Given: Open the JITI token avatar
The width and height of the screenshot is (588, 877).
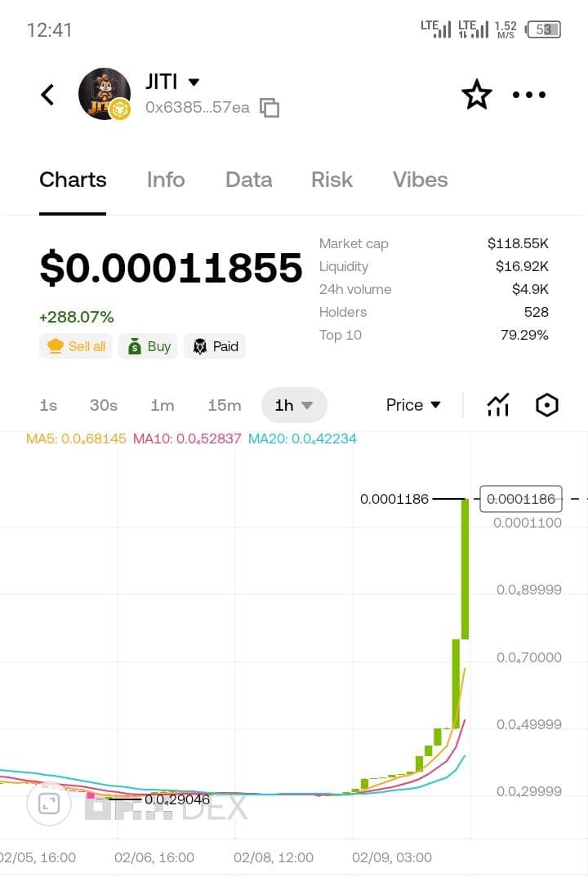Looking at the screenshot, I should click(104, 95).
